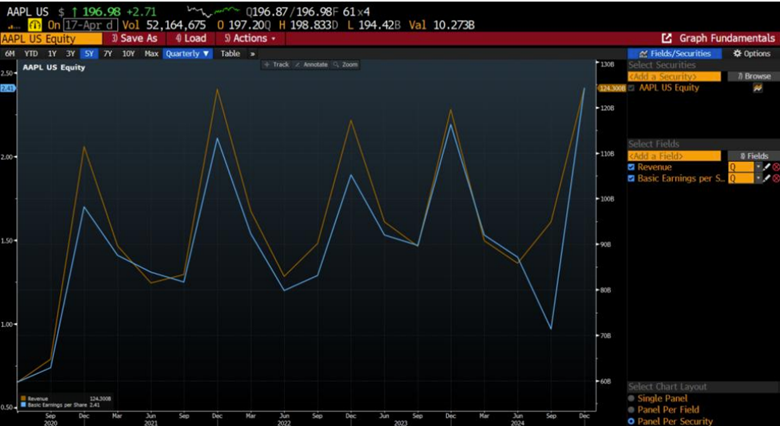The height and width of the screenshot is (426, 780).
Task: Click the small orange bars icon under AAPL US
Action: pos(15,26)
